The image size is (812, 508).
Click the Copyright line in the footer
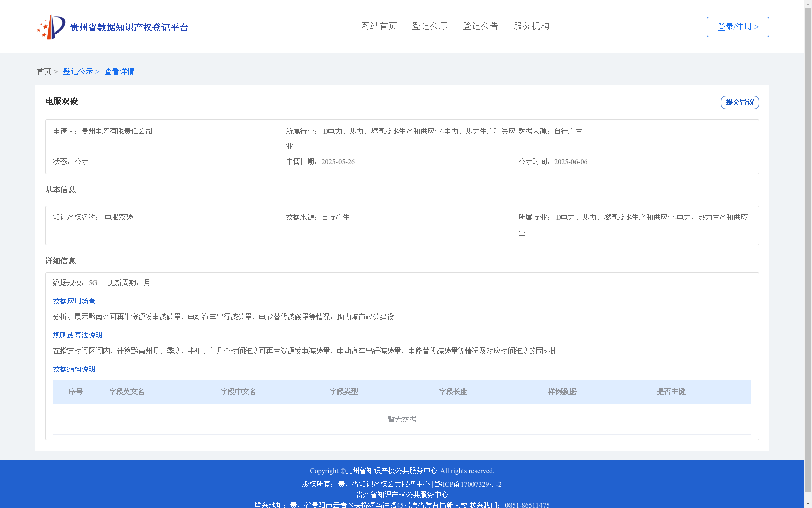coord(402,471)
